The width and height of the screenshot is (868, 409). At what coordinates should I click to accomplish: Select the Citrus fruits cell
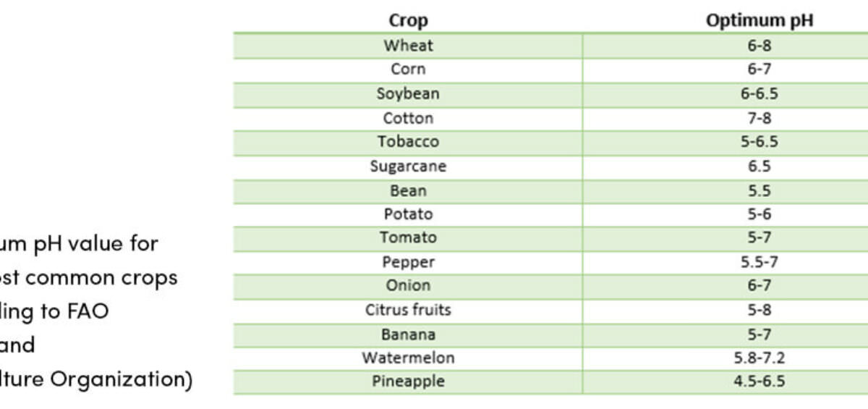click(408, 310)
